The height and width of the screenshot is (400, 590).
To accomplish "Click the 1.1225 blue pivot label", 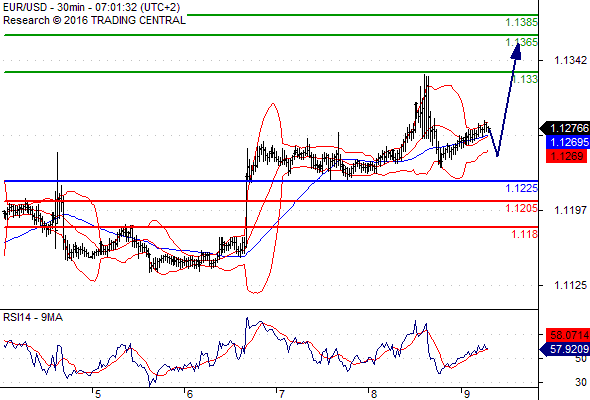I will (521, 188).
